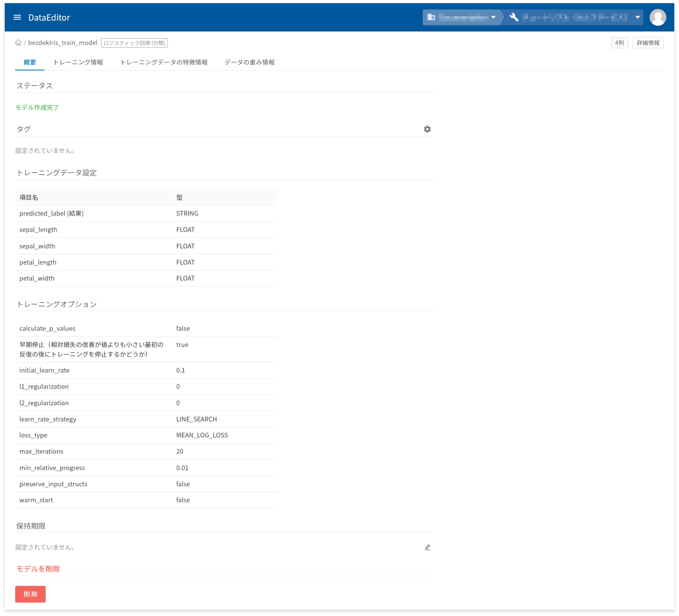Expand the organization selector dropdown arrow

point(493,17)
